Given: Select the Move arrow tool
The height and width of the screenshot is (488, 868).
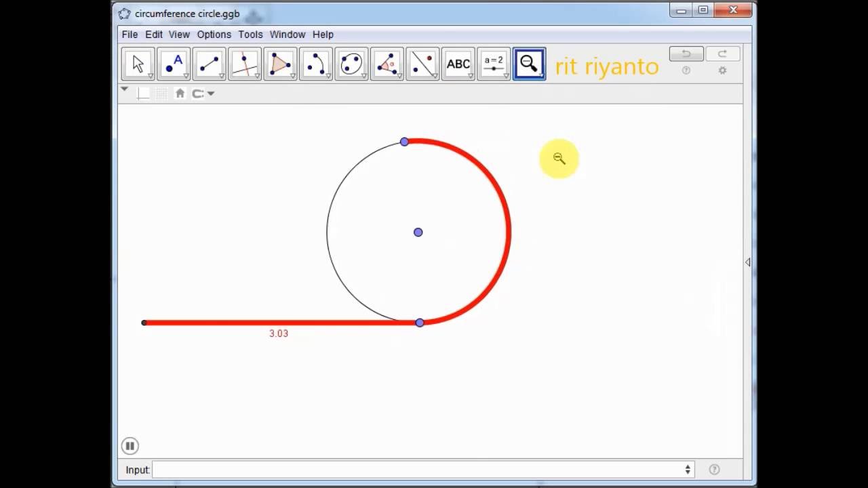Looking at the screenshot, I should (x=138, y=64).
